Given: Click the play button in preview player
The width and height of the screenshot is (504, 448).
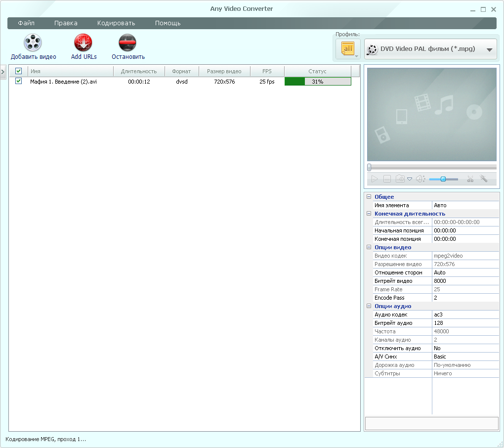Looking at the screenshot, I should (375, 179).
